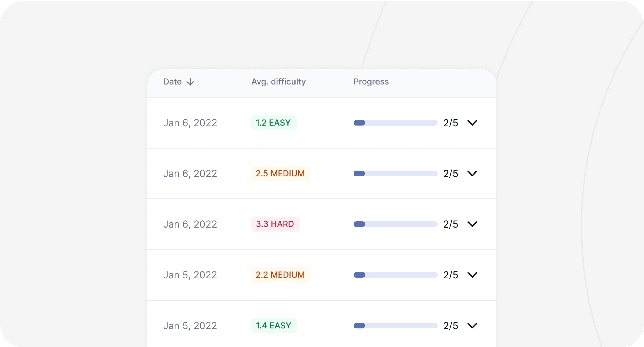Select the Date column header
Screen dimensions: 644x347
pyautogui.click(x=173, y=82)
